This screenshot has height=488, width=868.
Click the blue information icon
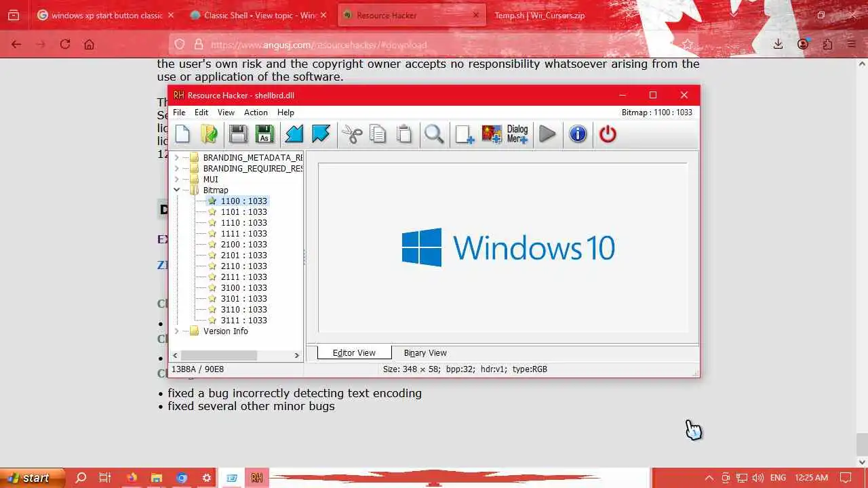[x=578, y=134]
